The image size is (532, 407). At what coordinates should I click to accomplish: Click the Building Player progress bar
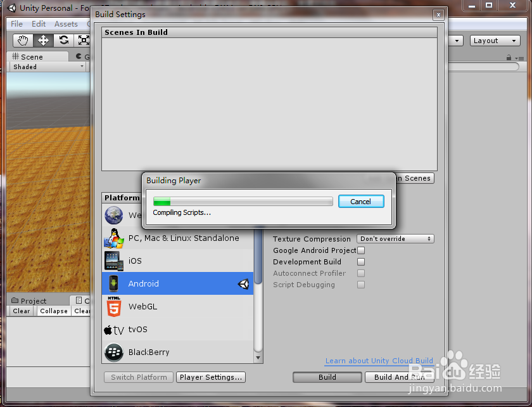click(243, 202)
